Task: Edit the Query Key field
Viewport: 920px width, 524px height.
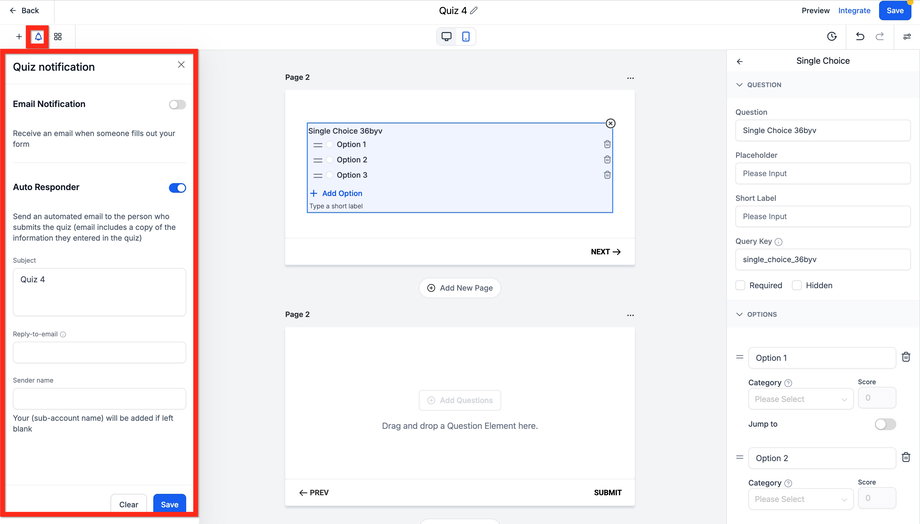Action: pyautogui.click(x=823, y=259)
